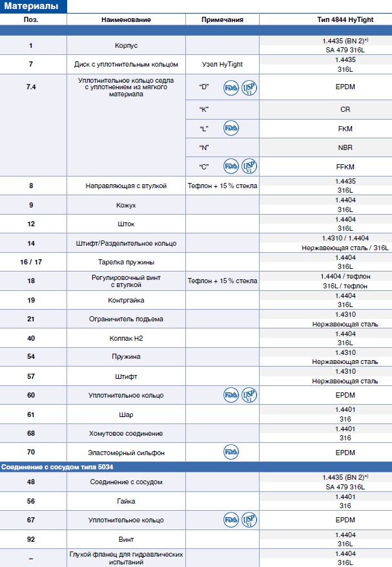Click the FDA icon in row 60
The image size is (392, 567).
[231, 395]
